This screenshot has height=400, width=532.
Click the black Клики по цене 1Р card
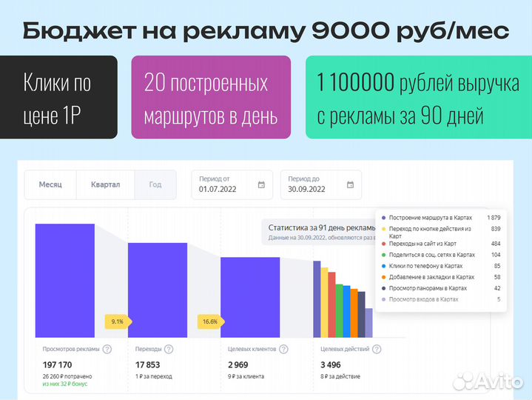coord(58,97)
